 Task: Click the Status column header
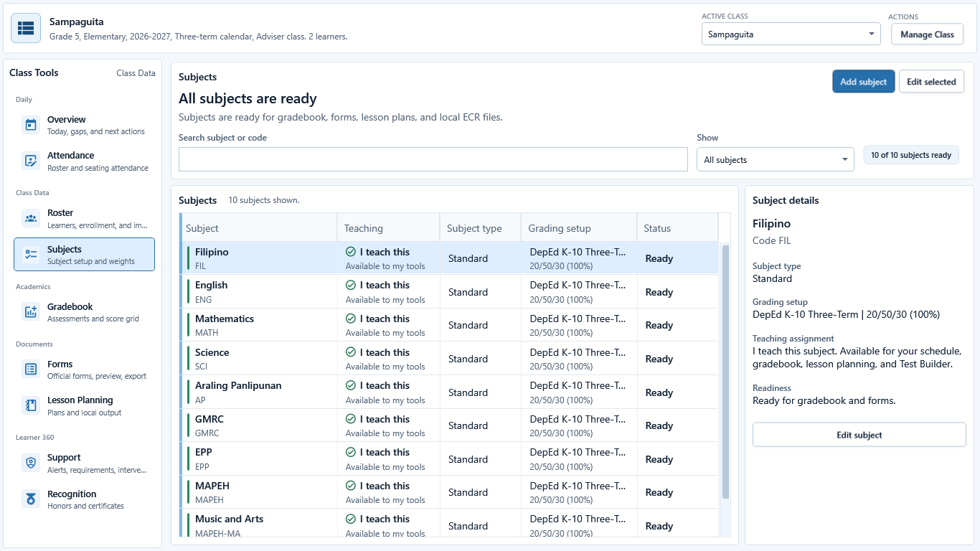(x=677, y=228)
